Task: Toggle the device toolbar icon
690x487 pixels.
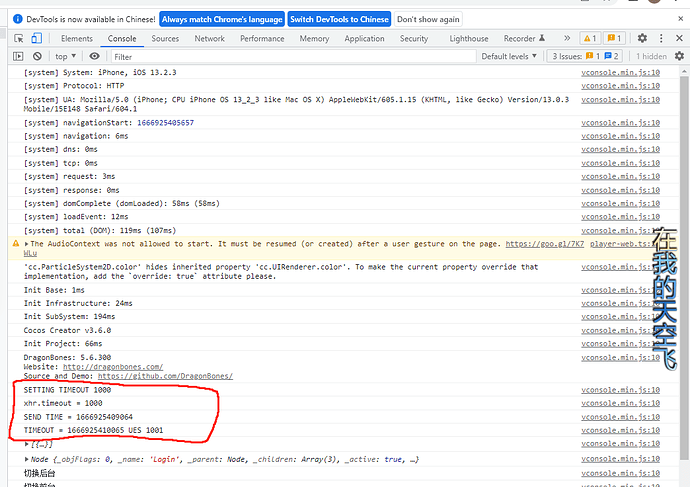Action: (37, 39)
